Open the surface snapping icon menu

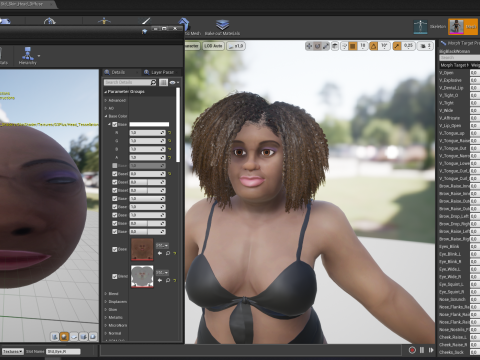pyautogui.click(x=344, y=46)
